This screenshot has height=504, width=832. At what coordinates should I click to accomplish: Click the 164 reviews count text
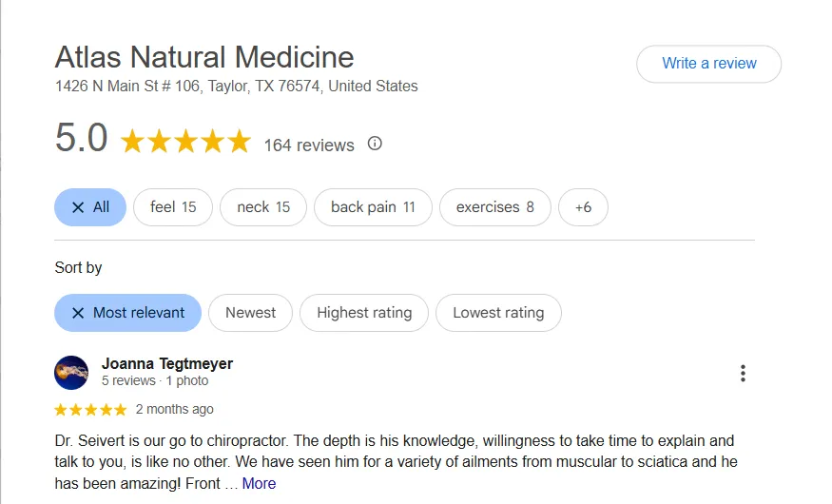tap(309, 145)
